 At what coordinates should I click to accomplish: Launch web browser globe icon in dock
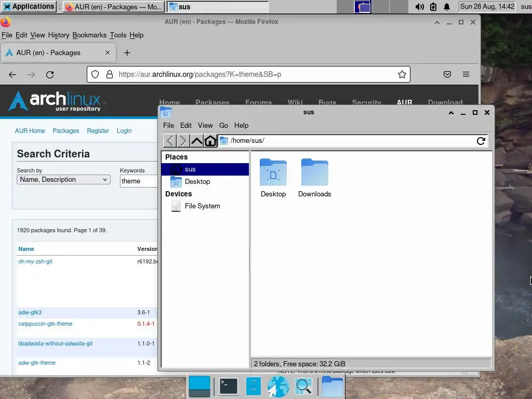coord(278,386)
